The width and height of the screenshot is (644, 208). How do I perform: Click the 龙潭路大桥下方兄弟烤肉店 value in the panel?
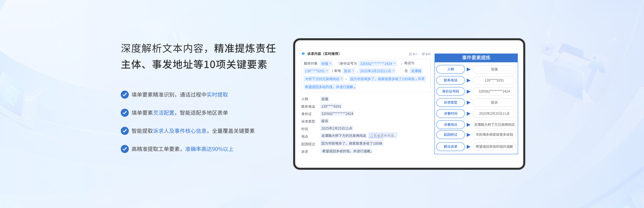coord(494,124)
